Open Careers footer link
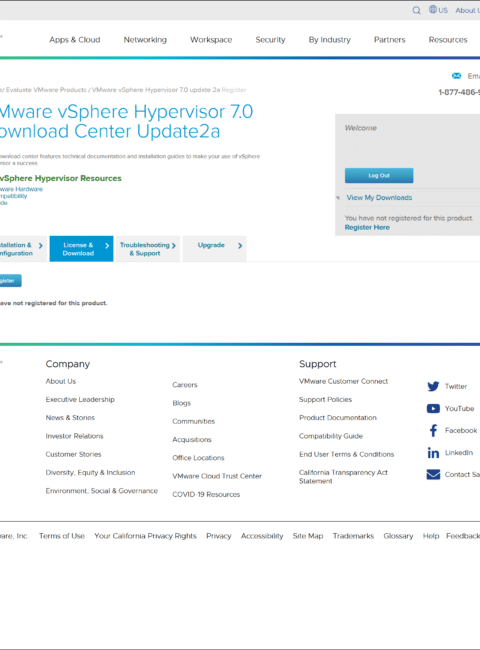Screen dimensions: 480x650 (185, 385)
